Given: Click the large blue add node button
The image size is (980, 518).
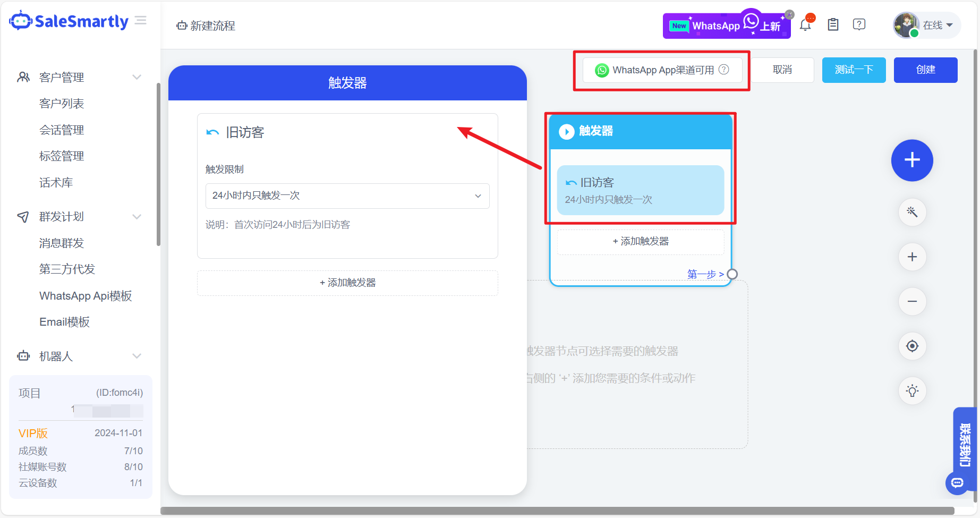Looking at the screenshot, I should point(912,160).
